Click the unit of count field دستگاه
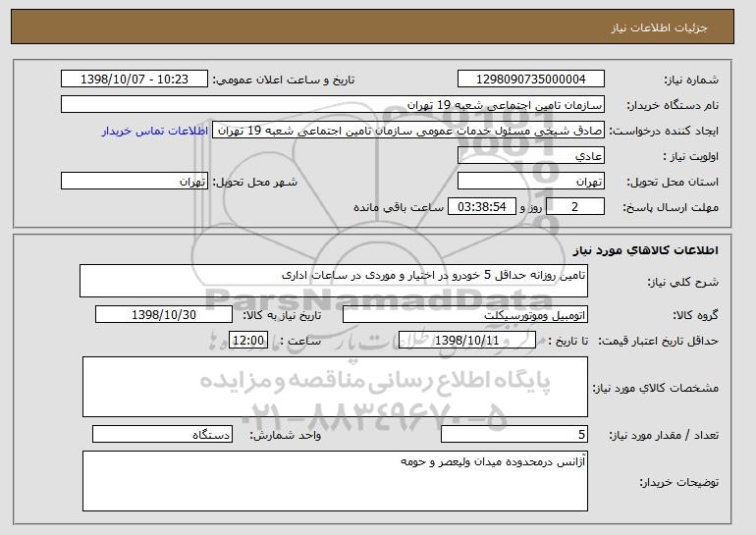 click(x=162, y=434)
